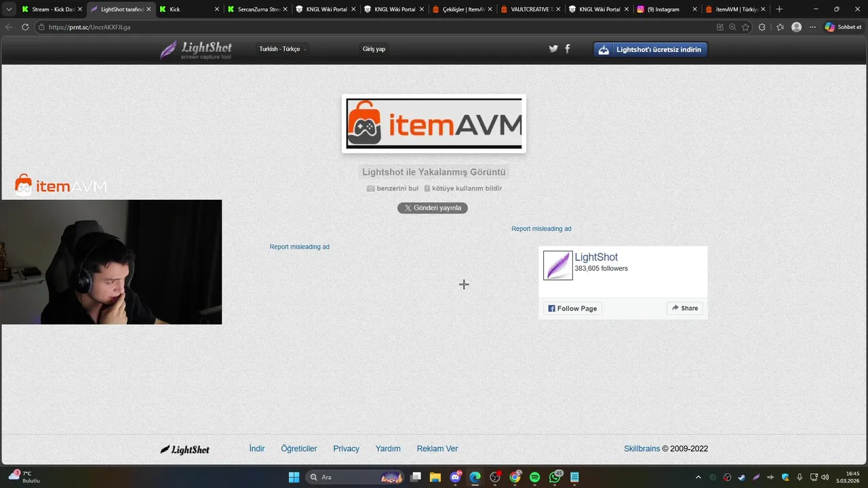The width and height of the screenshot is (868, 488).
Task: Click Lightshot feather in system tray
Action: pyautogui.click(x=757, y=477)
